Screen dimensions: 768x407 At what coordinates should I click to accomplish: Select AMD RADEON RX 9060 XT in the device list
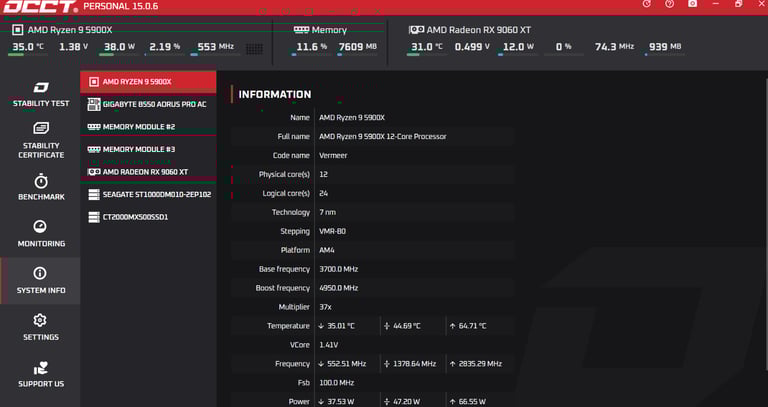pyautogui.click(x=148, y=172)
